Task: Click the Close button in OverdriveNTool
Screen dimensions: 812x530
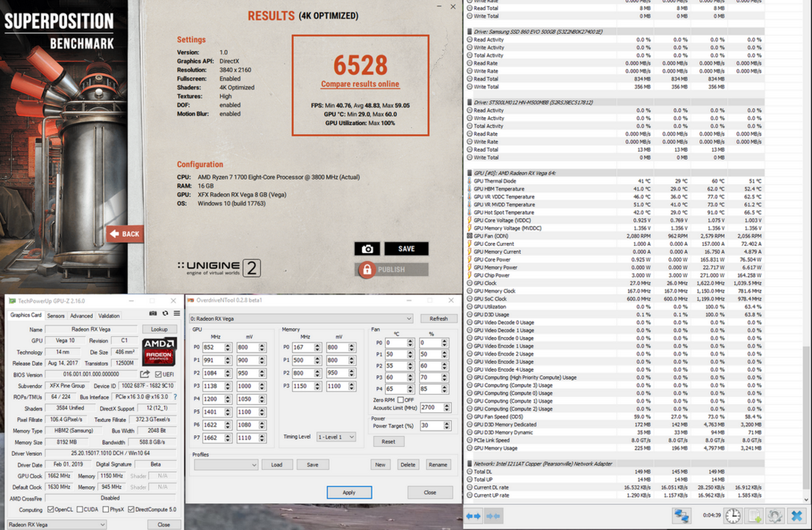Action: [x=430, y=492]
